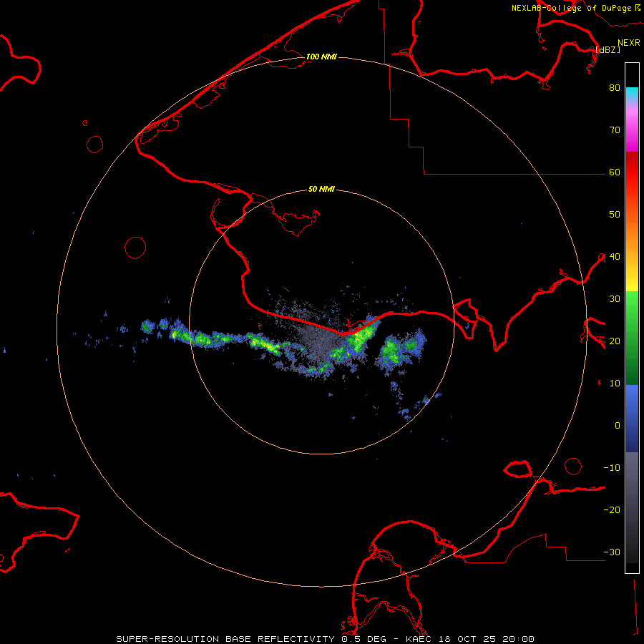The width and height of the screenshot is (644, 644).
Task: Click the NEXR label above the color scale
Action: point(629,43)
